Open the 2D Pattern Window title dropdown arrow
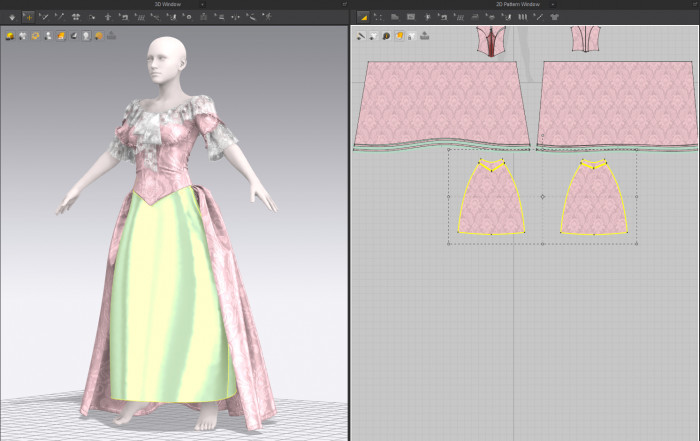 tap(553, 4)
